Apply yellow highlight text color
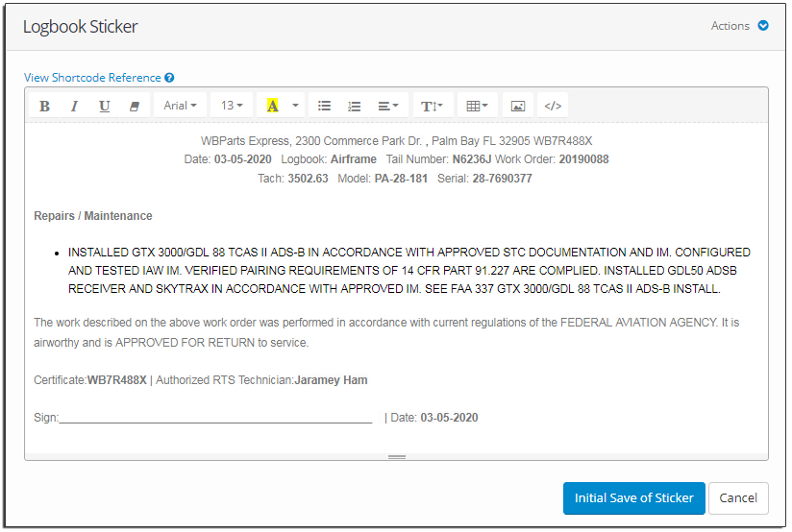Screen dimensions: 792x532 (272, 106)
